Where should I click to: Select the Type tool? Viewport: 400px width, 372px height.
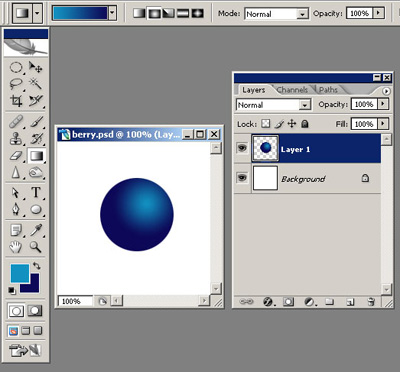[35, 193]
